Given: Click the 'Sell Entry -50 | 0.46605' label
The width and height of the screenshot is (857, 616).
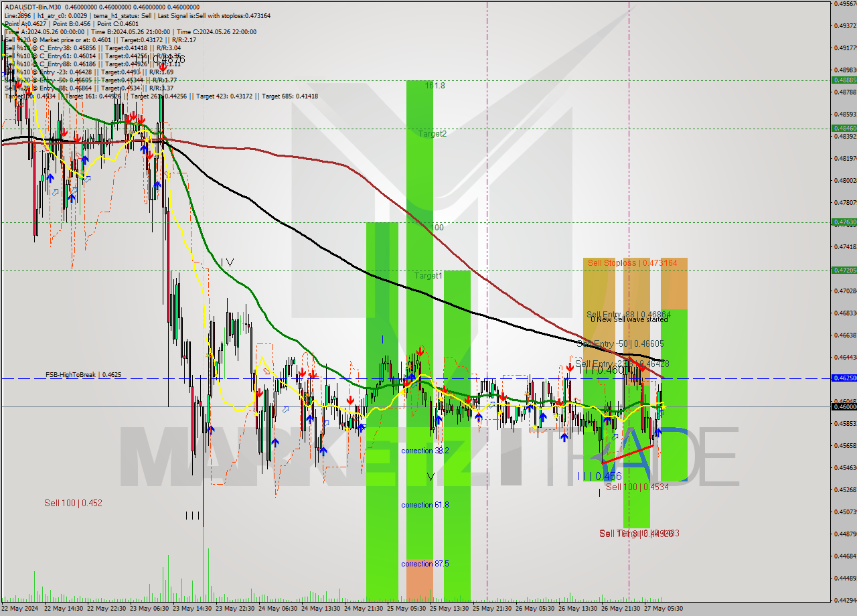Looking at the screenshot, I should [620, 343].
